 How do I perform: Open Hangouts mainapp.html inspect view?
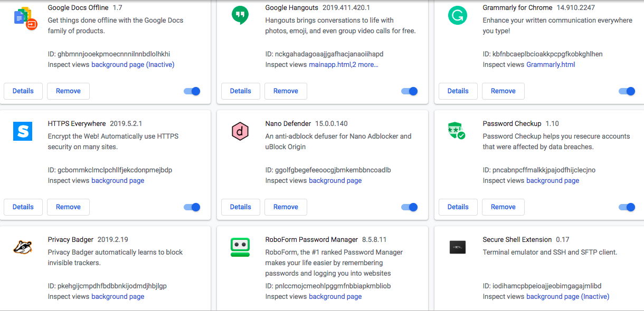[x=330, y=65]
